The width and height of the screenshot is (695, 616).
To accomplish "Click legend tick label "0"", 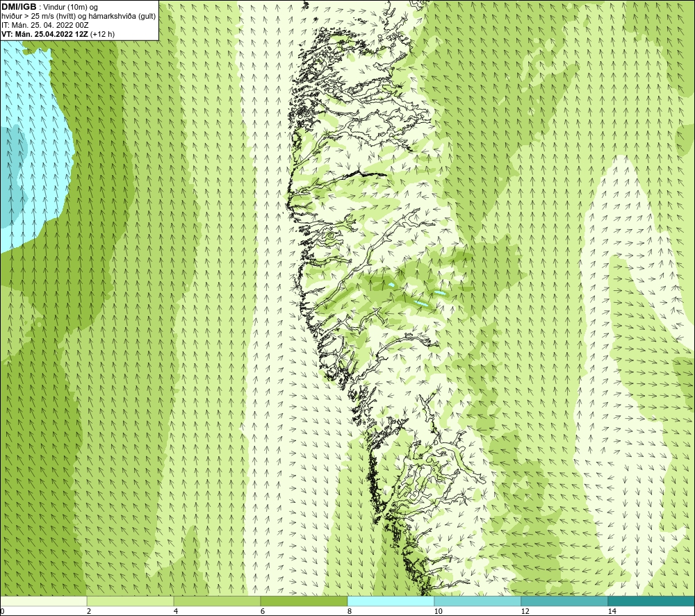I will 2,611.
